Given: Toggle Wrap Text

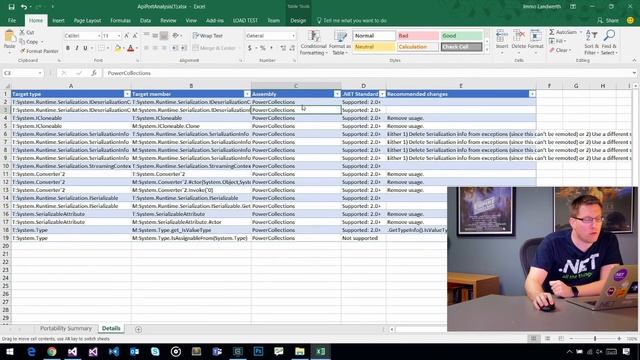Looking at the screenshot, I should 208,36.
